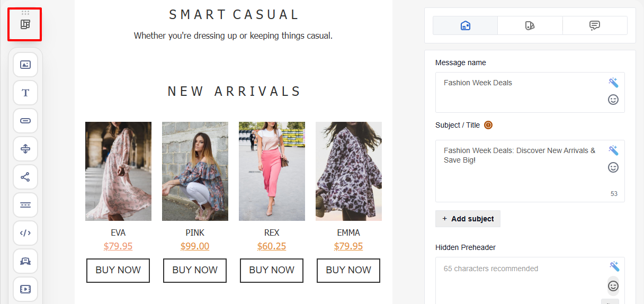The height and width of the screenshot is (304, 644).
Task: Select the Text block tool
Action: pyautogui.click(x=25, y=93)
